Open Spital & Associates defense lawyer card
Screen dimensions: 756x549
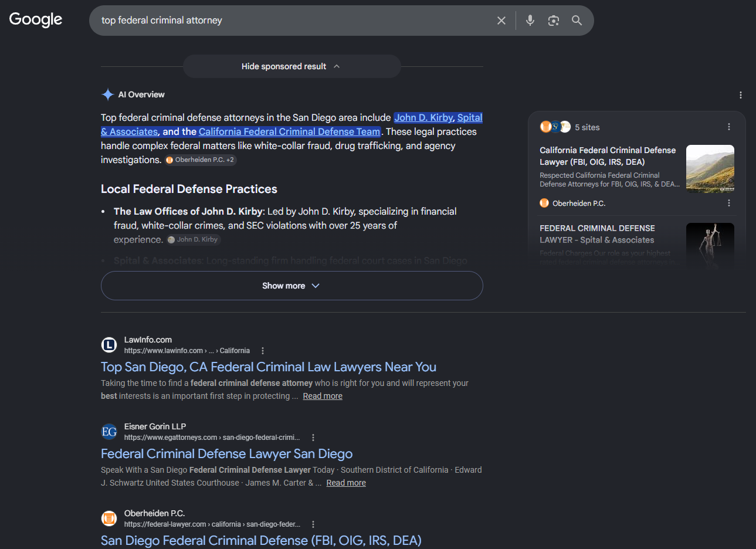(x=597, y=234)
